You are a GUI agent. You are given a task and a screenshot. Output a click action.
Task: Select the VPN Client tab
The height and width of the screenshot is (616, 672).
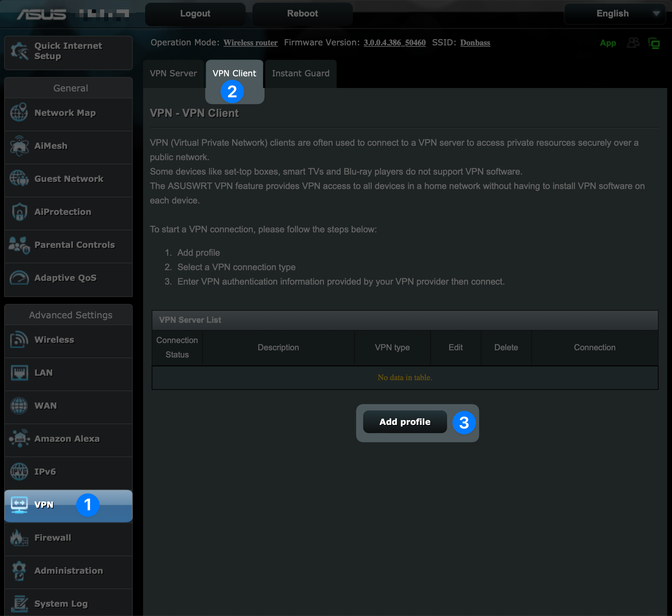pos(234,74)
